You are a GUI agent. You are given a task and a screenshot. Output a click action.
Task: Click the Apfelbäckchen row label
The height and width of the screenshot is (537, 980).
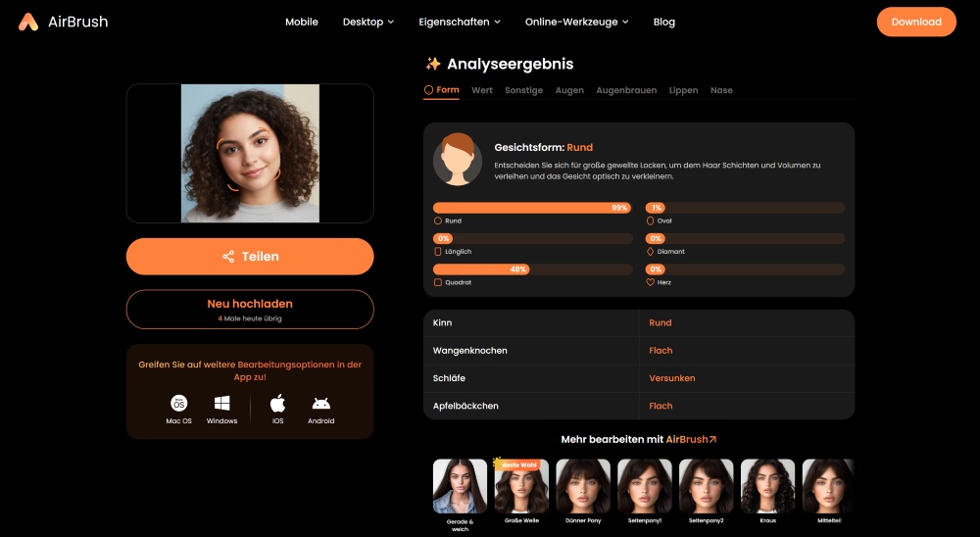tap(465, 406)
